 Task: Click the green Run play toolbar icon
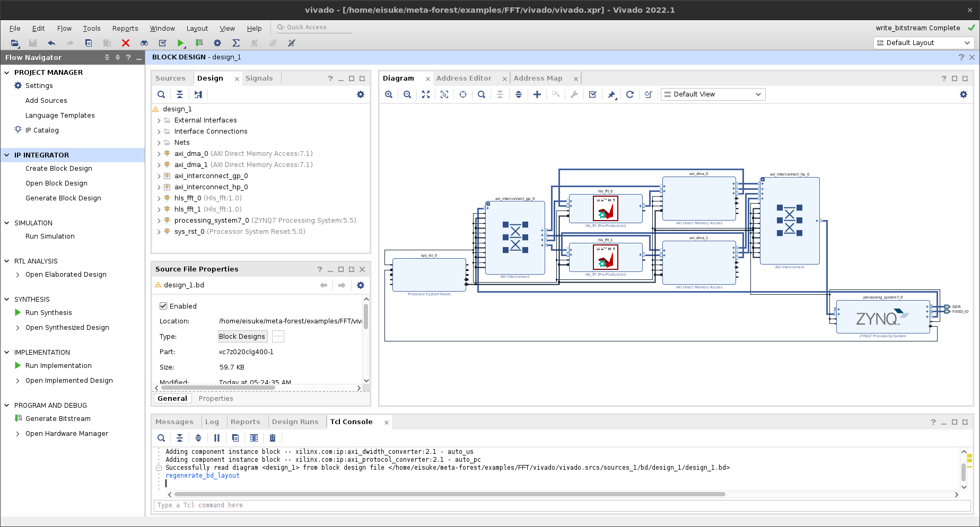181,43
